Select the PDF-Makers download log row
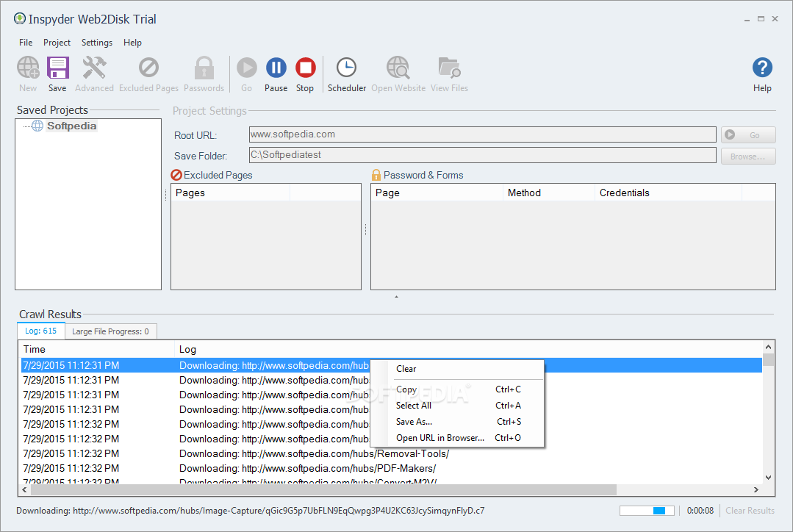Viewport: 793px width, 532px height. click(392, 468)
